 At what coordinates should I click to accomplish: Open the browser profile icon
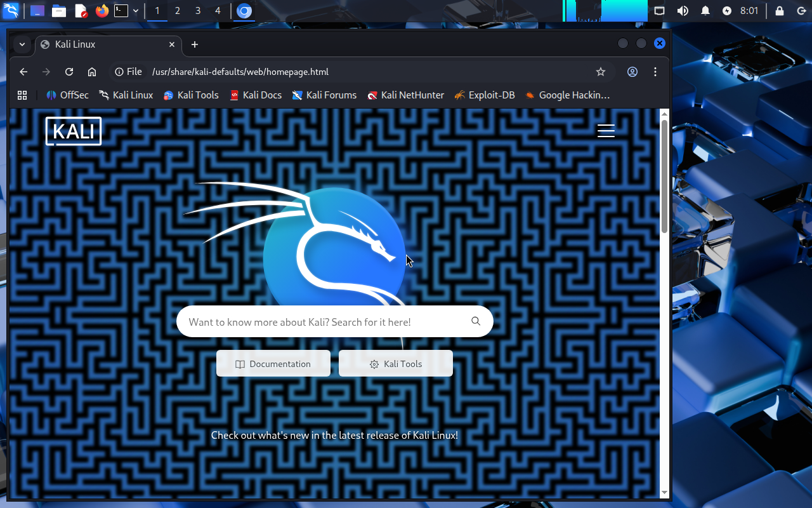(x=632, y=72)
